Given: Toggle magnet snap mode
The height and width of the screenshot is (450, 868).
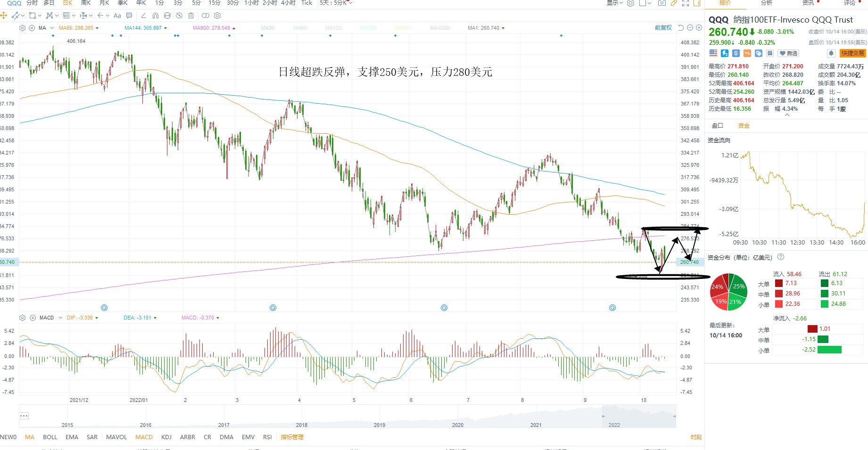Looking at the screenshot, I should point(155,16).
